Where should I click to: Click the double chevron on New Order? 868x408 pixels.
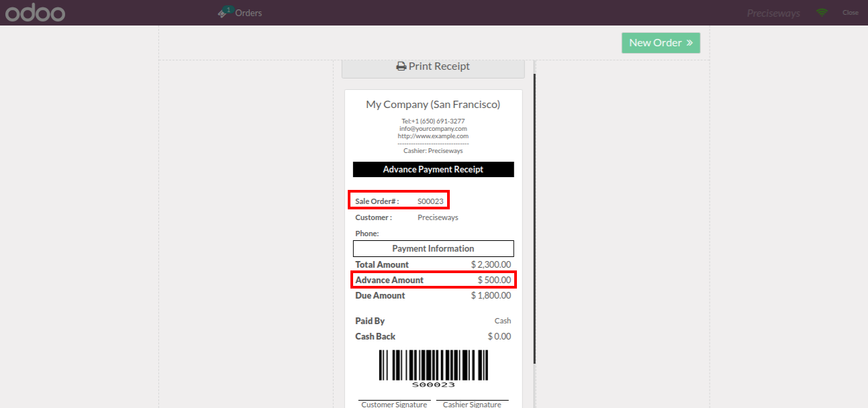pos(689,43)
